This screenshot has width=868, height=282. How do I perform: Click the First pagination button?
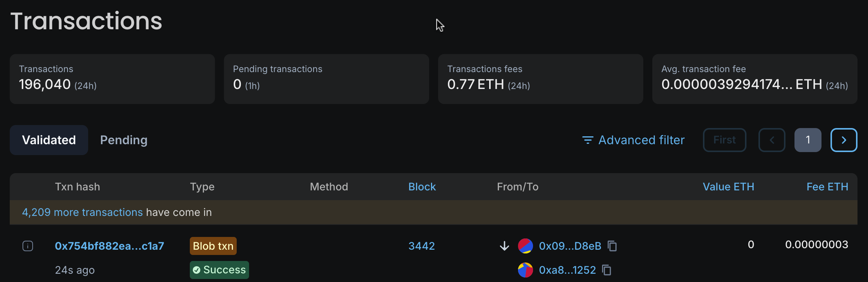pyautogui.click(x=724, y=140)
